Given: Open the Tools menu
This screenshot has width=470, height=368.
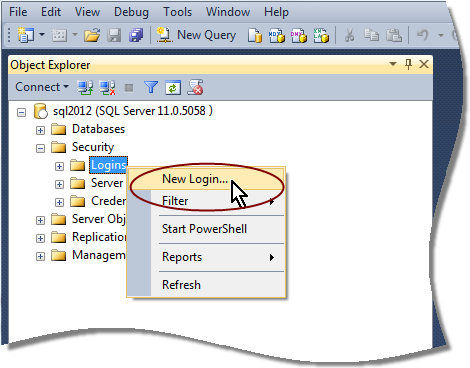Looking at the screenshot, I should [177, 12].
